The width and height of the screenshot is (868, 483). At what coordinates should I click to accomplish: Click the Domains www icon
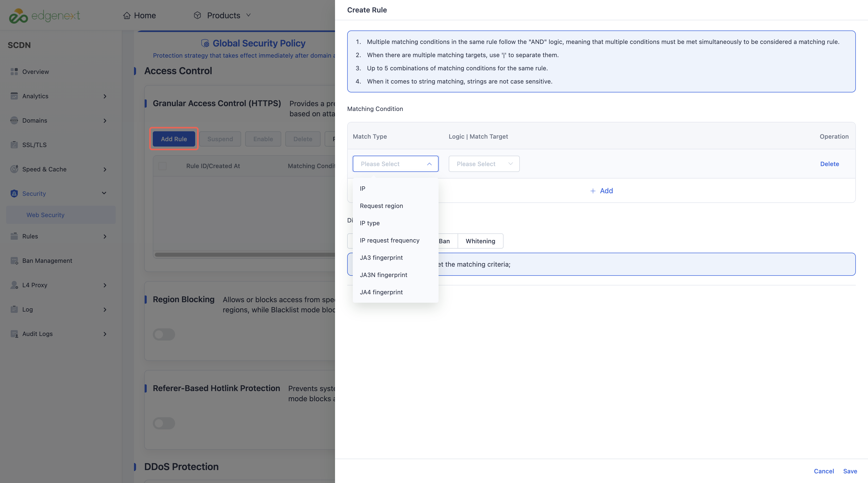(x=14, y=120)
